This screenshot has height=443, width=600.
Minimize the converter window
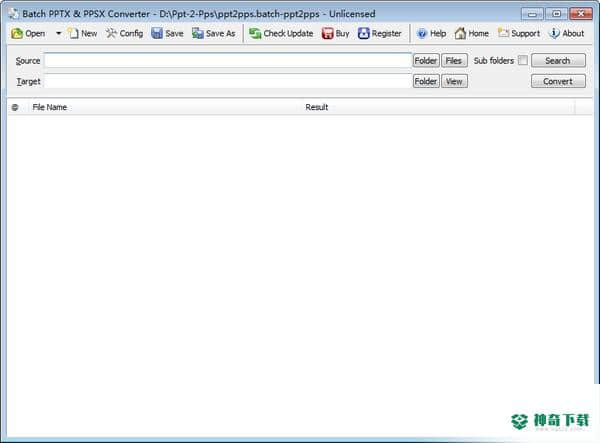532,14
